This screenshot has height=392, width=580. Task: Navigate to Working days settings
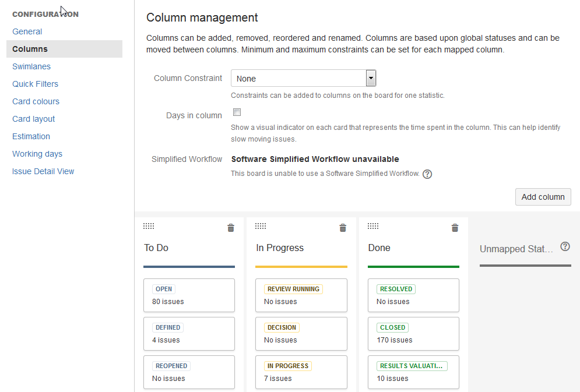click(x=37, y=154)
